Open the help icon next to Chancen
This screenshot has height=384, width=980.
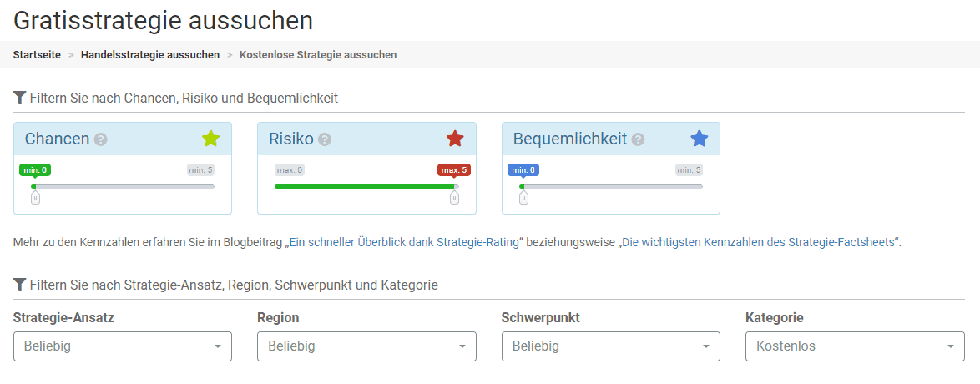click(101, 139)
